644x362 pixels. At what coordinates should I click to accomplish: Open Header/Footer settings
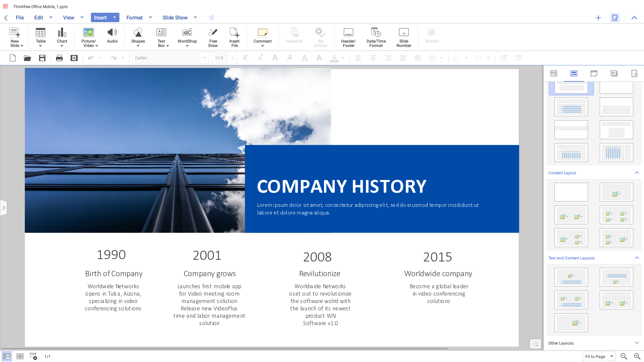pyautogui.click(x=348, y=37)
